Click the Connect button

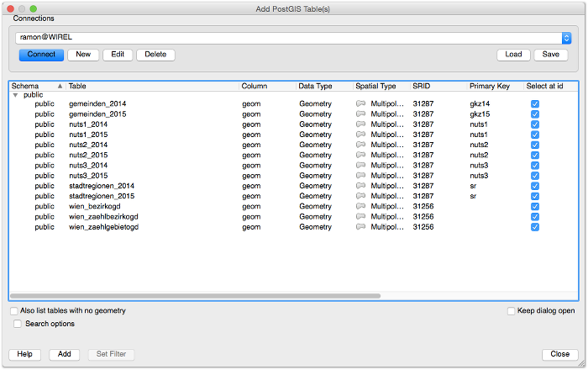click(x=41, y=55)
